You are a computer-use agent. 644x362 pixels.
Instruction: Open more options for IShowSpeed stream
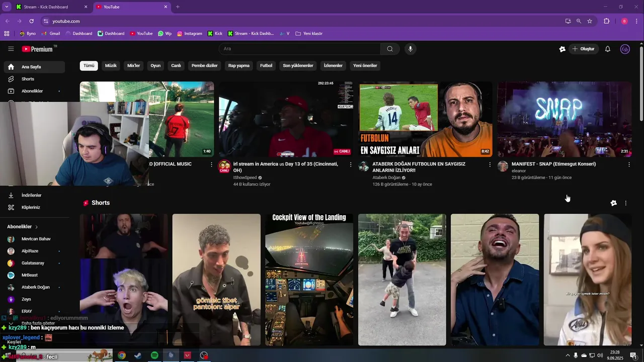tap(351, 164)
